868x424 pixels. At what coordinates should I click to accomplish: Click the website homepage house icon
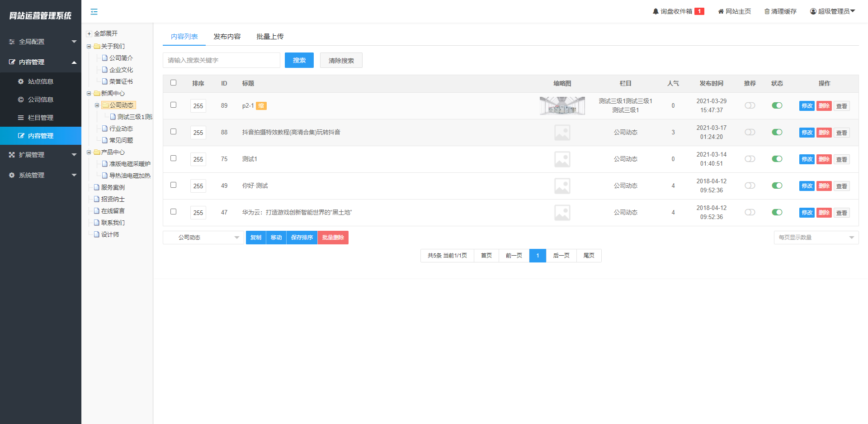[721, 11]
